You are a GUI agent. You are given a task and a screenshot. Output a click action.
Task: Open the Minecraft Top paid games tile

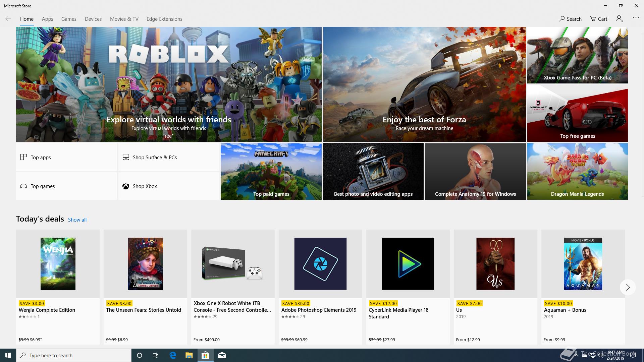(271, 171)
